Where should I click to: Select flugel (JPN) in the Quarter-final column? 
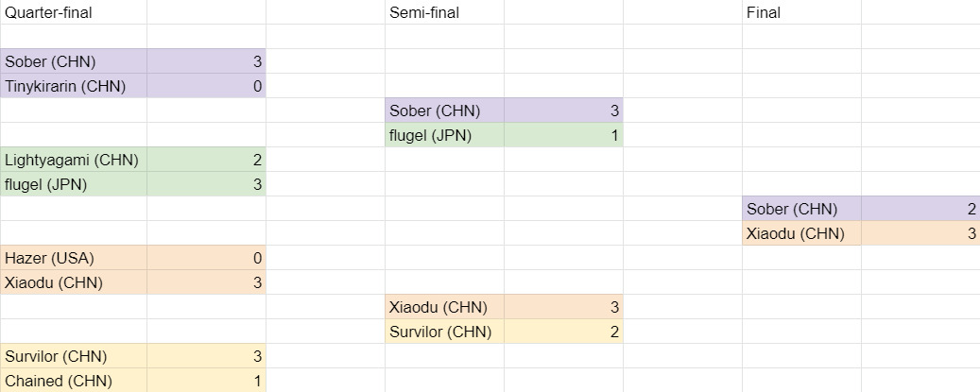46,184
